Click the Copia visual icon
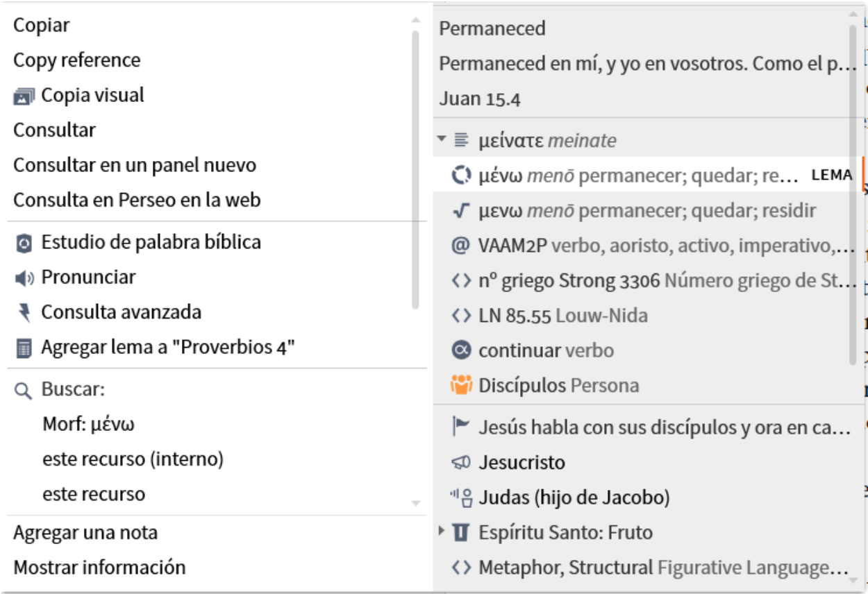This screenshot has width=868, height=594. (24, 96)
